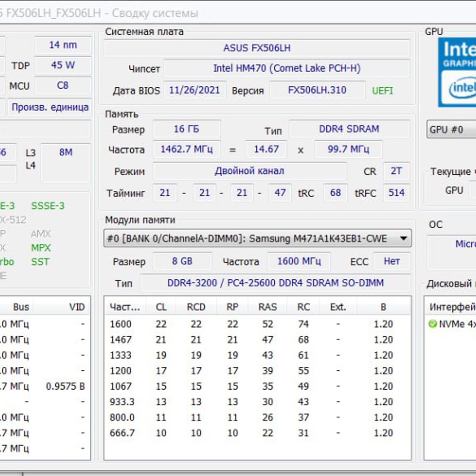Screen dimensions: 476x476
Task: Click the RAS column header
Action: click(x=267, y=307)
